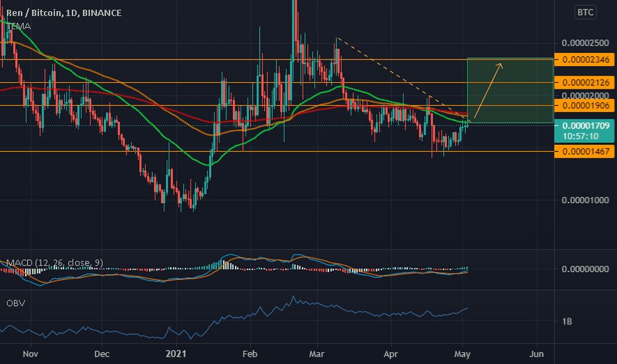Click the Dec date on time axis
The height and width of the screenshot is (364, 617).
(101, 354)
